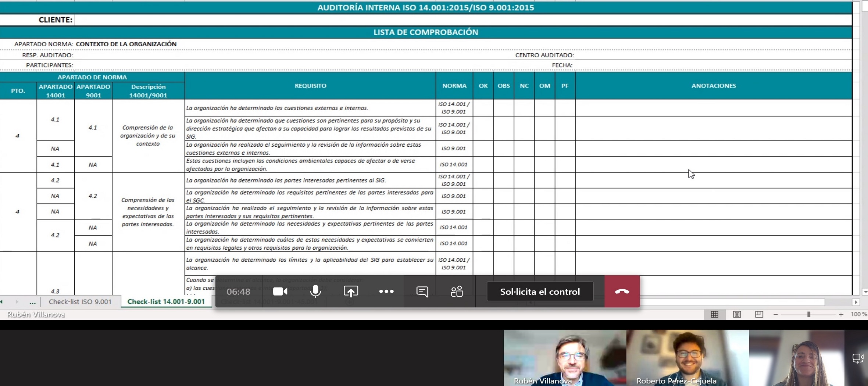Open share screen option
This screenshot has width=868, height=386.
point(351,292)
